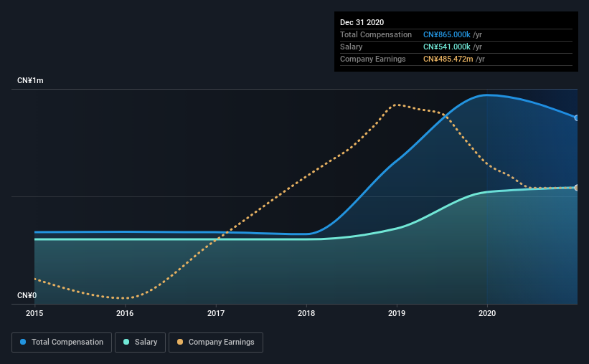This screenshot has width=589, height=364.
Task: Select the 2018 x-axis label
Action: 306,313
